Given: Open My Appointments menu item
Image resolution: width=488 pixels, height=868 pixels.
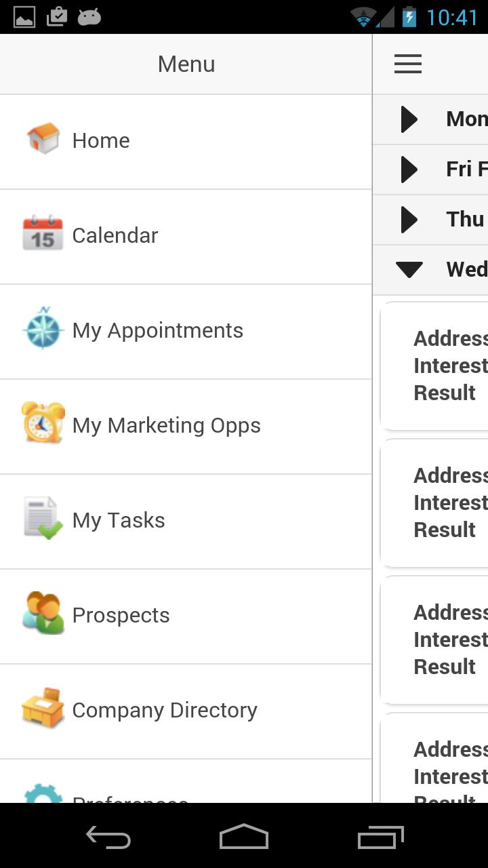Looking at the screenshot, I should 157,330.
